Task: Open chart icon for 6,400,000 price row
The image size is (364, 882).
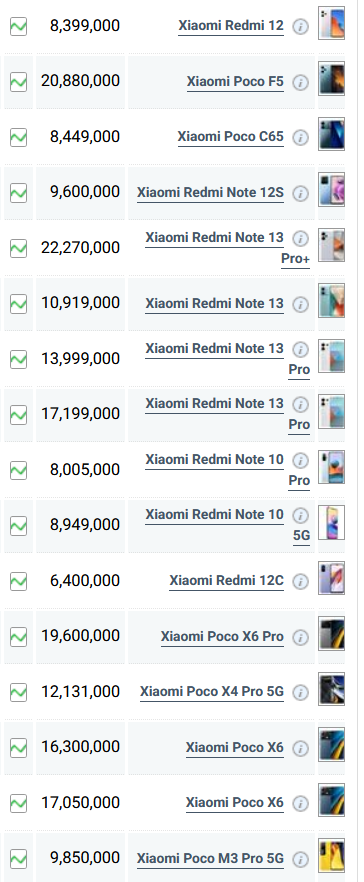Action: [19, 581]
